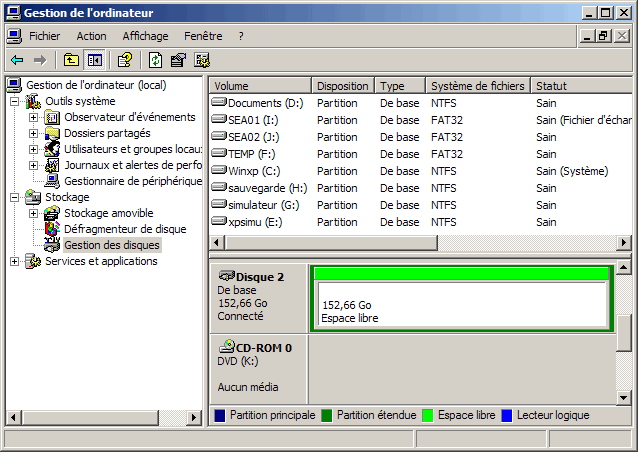Viewport: 638px width, 452px height.
Task: Click the CD-ROM 0 drive icon
Action: click(x=227, y=346)
